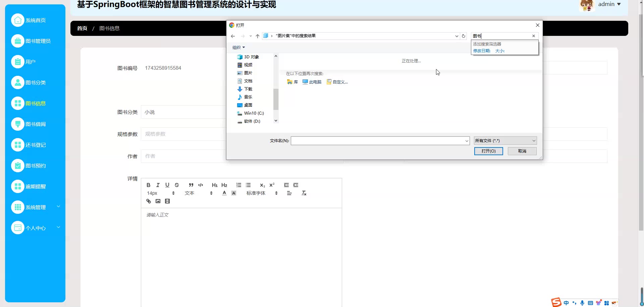Open the Sogou soft keyboard

tap(590, 303)
